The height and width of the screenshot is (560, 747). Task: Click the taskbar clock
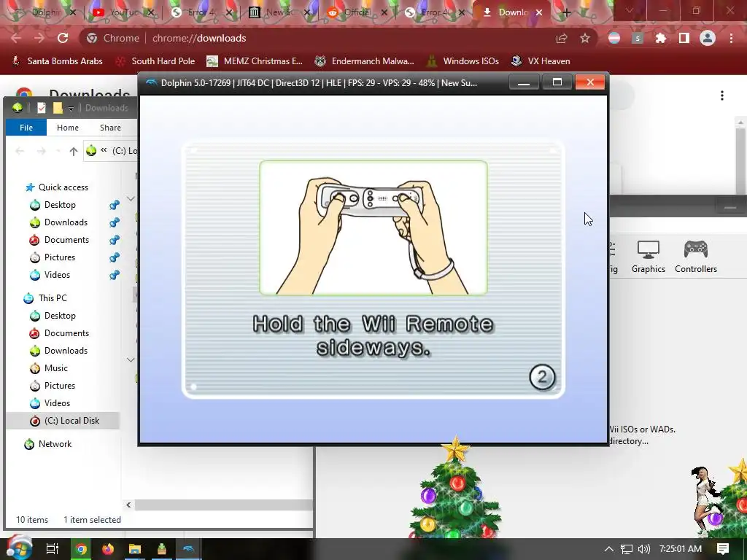coord(681,549)
